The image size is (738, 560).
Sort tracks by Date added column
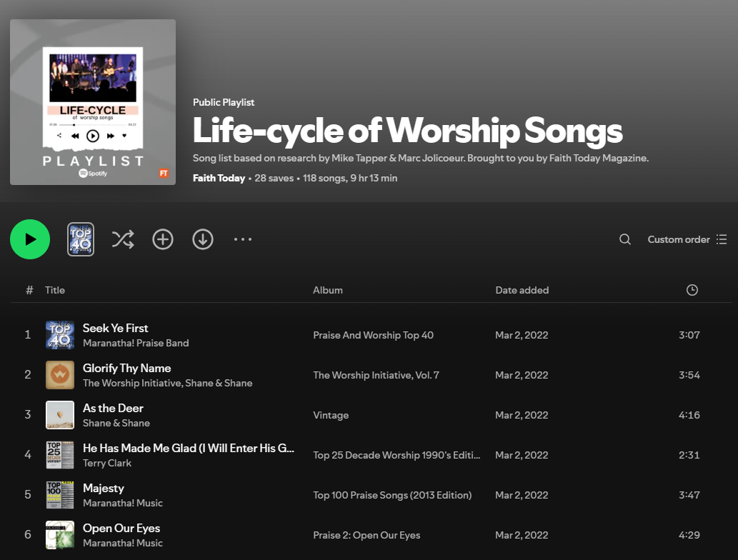[x=522, y=290]
